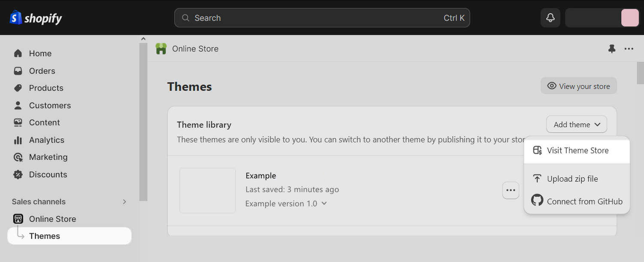Viewport: 644px width, 262px height.
Task: Open Example theme three-dot actions
Action: click(510, 190)
